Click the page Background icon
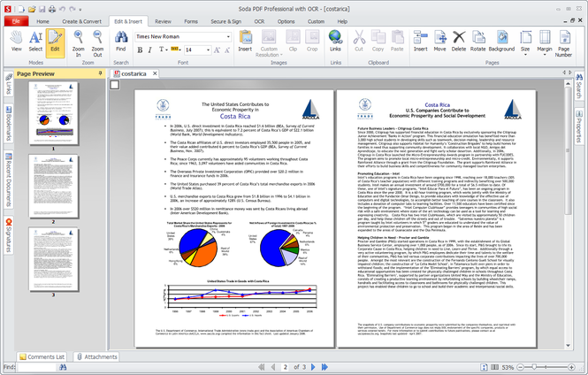 501,41
